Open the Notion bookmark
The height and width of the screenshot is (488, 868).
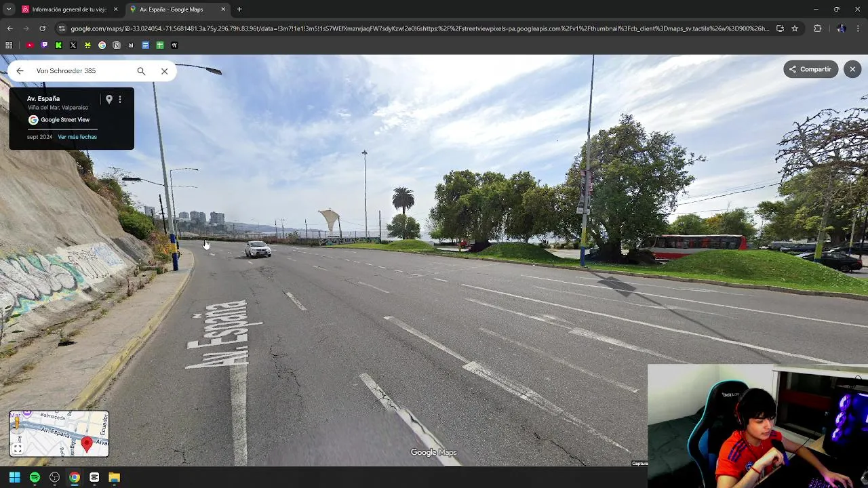(x=117, y=45)
